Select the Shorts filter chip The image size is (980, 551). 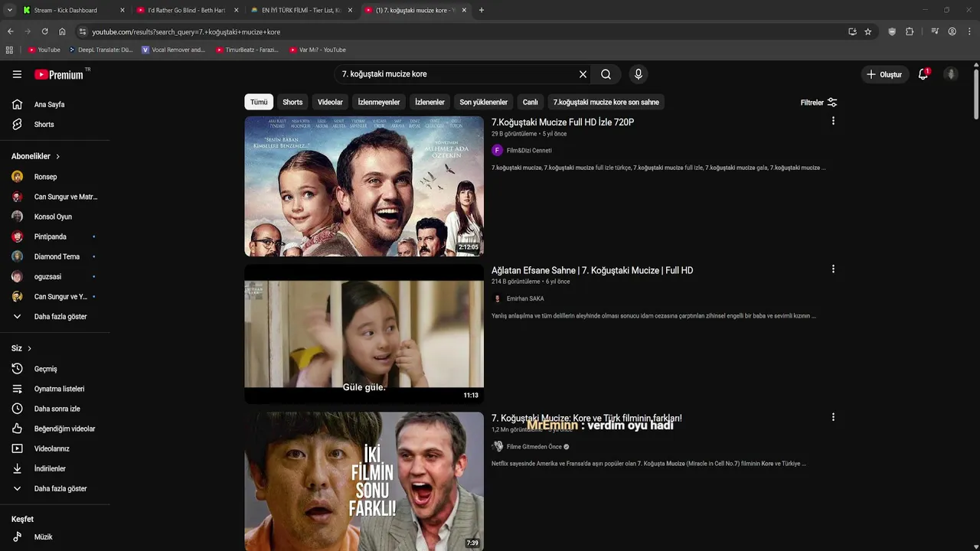tap(292, 102)
